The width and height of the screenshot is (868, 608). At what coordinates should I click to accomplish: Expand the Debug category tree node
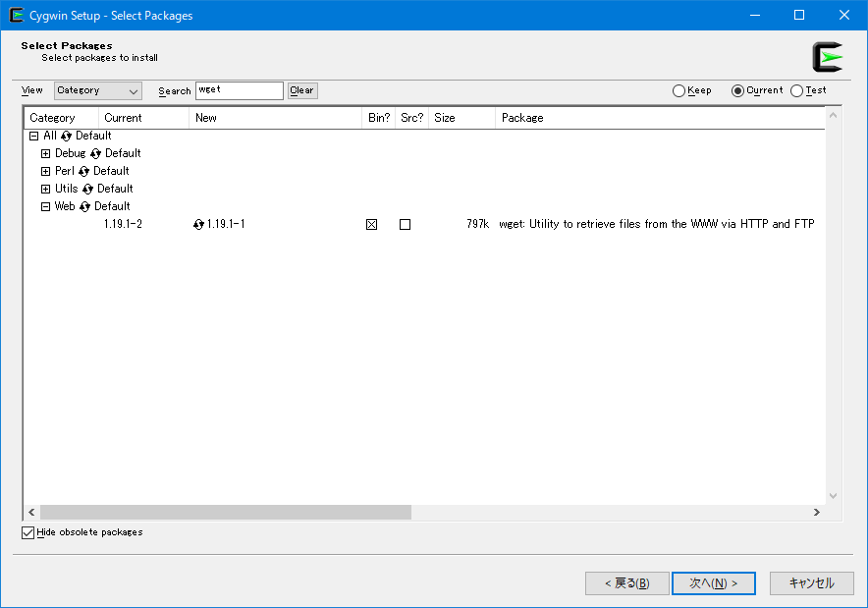coord(45,153)
